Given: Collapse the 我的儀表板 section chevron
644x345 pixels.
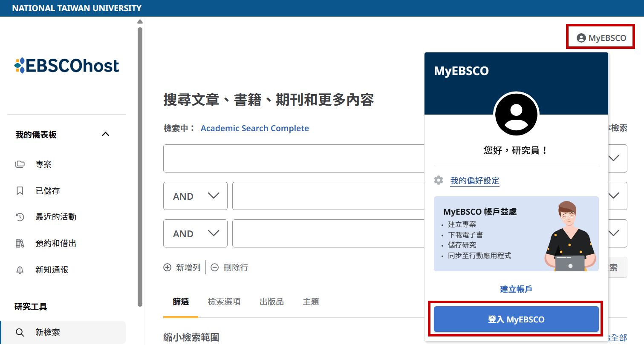Looking at the screenshot, I should pos(106,135).
